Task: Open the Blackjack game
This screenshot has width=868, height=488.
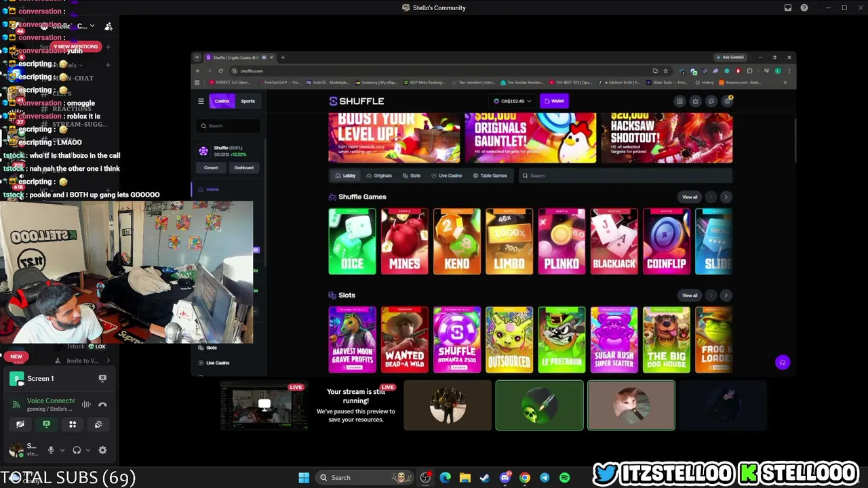Action: (614, 241)
